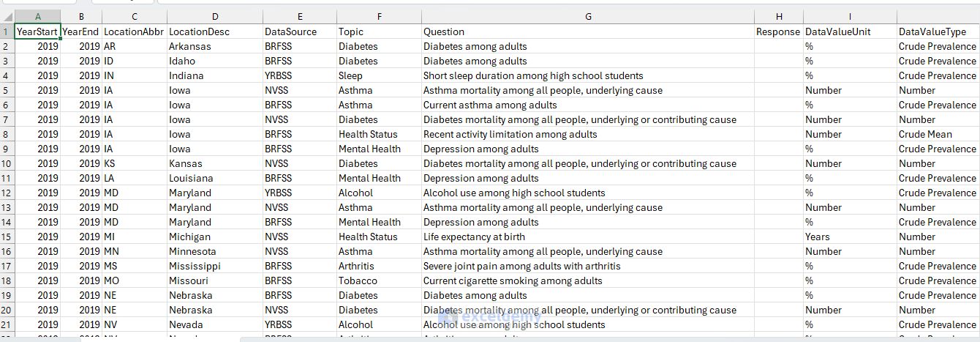Select the column A header

[37, 16]
